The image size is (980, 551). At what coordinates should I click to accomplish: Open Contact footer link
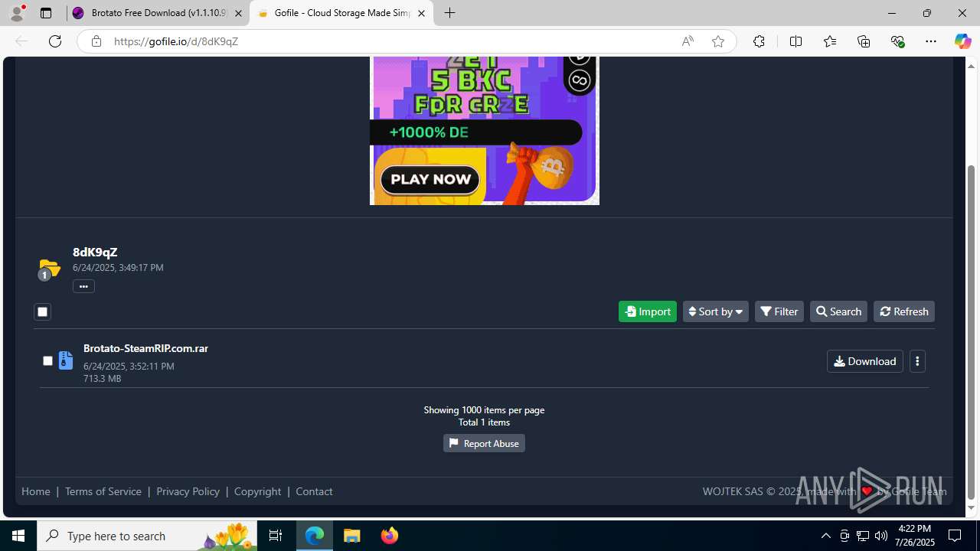314,491
